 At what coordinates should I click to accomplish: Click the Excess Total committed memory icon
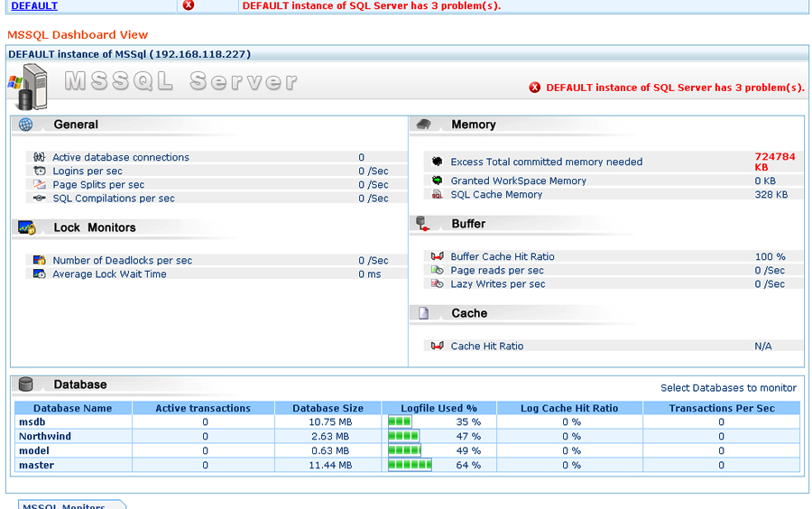pyautogui.click(x=437, y=162)
